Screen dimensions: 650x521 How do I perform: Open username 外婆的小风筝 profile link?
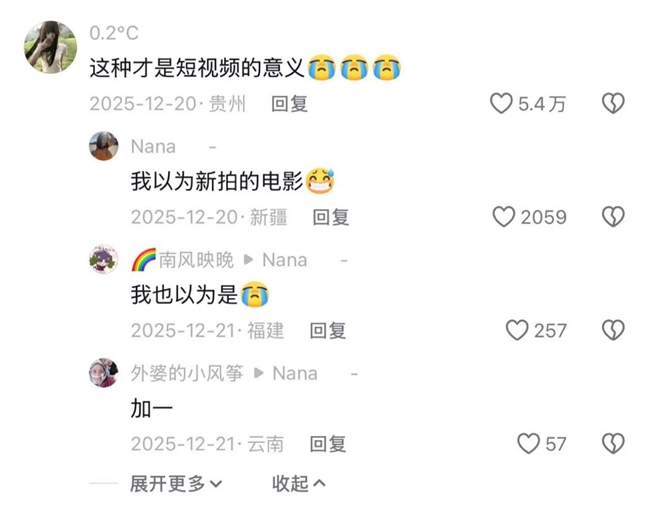tap(187, 373)
